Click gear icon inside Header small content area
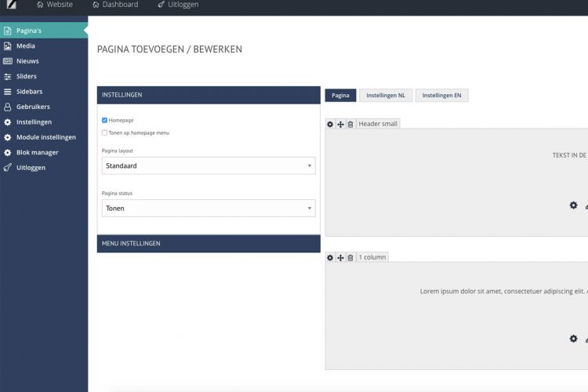The width and height of the screenshot is (588, 392). tap(573, 205)
